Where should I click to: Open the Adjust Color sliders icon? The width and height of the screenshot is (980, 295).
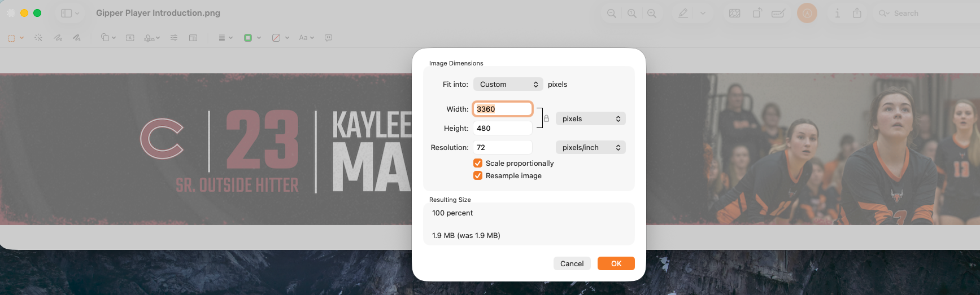(x=174, y=38)
